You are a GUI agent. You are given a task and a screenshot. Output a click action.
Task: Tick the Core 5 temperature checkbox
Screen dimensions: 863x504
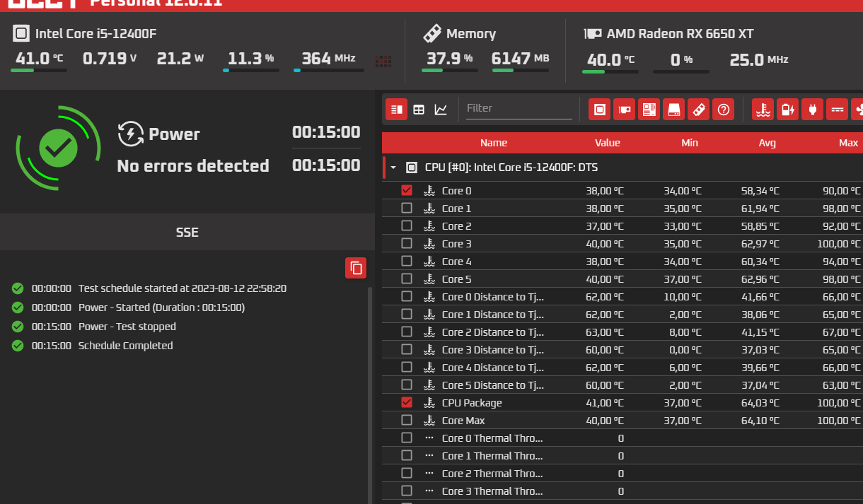pos(407,279)
